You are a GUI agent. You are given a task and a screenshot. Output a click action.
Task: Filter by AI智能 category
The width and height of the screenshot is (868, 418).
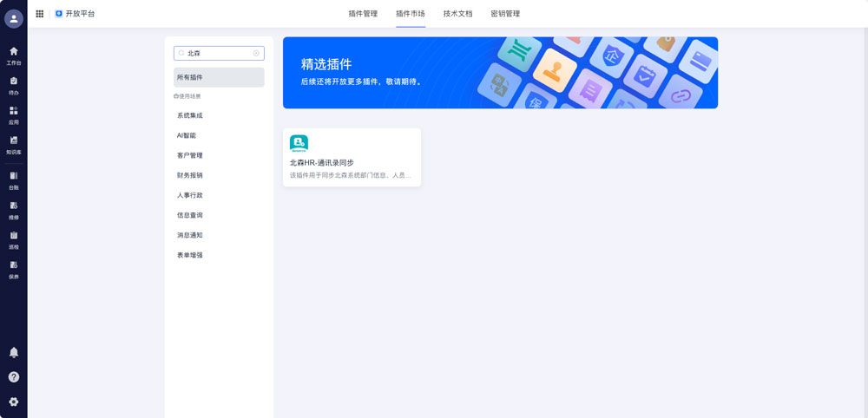(x=187, y=135)
